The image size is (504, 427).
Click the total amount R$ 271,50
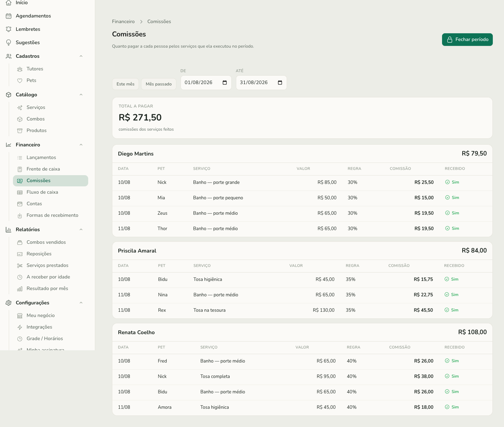(x=140, y=117)
